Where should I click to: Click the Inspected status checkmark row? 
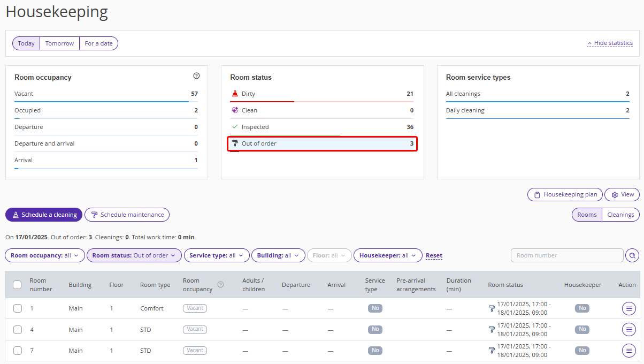321,127
